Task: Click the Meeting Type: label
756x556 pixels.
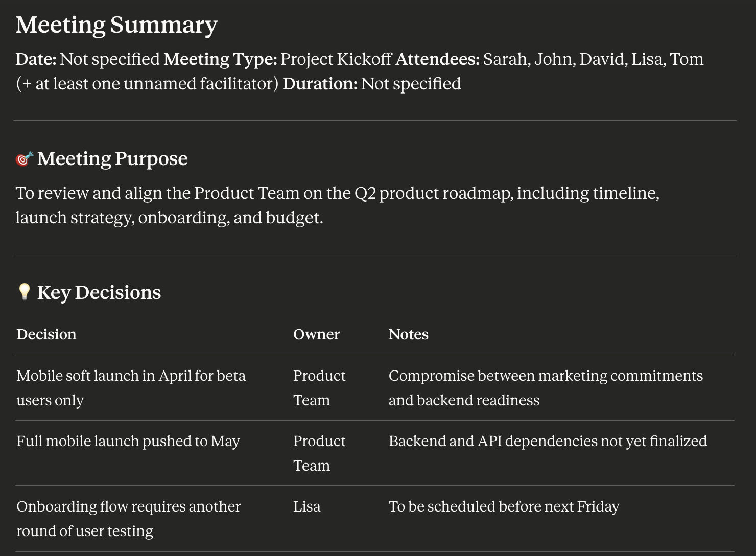Action: click(220, 59)
